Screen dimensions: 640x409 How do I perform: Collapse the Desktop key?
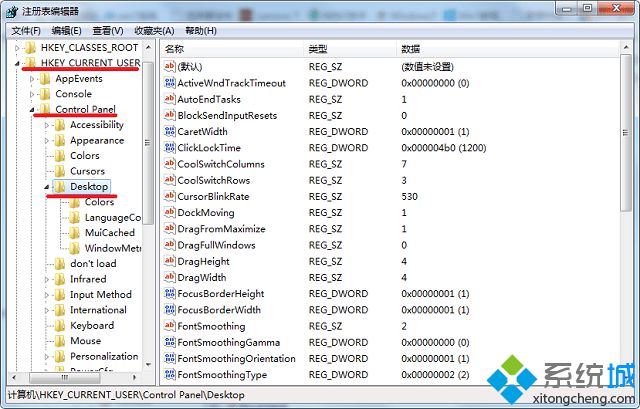[47, 187]
